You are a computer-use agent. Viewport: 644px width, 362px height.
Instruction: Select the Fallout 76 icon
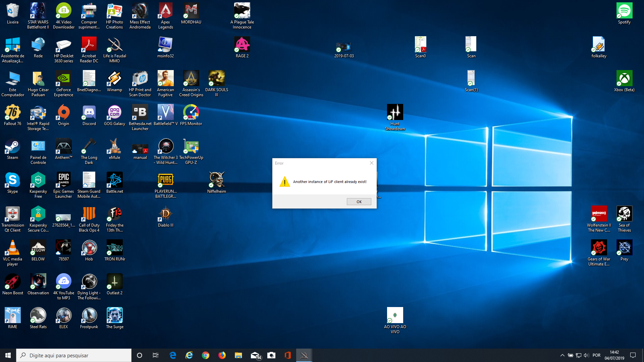[13, 116]
